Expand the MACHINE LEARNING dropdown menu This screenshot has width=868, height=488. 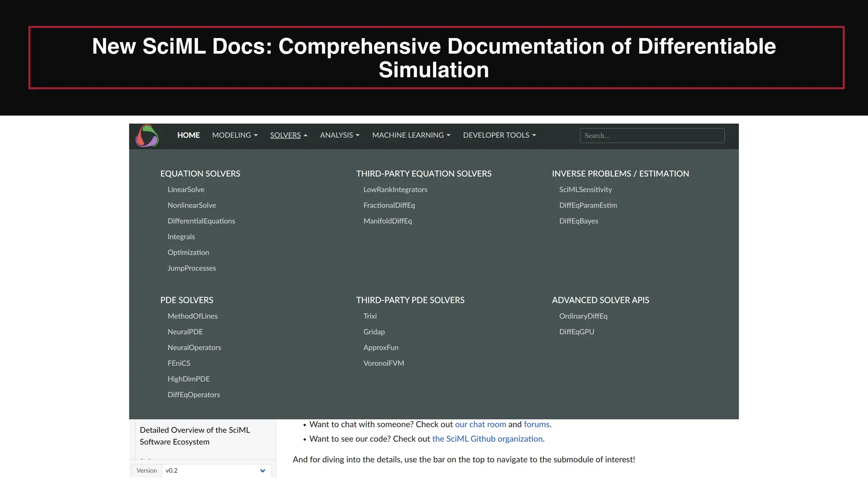(411, 135)
